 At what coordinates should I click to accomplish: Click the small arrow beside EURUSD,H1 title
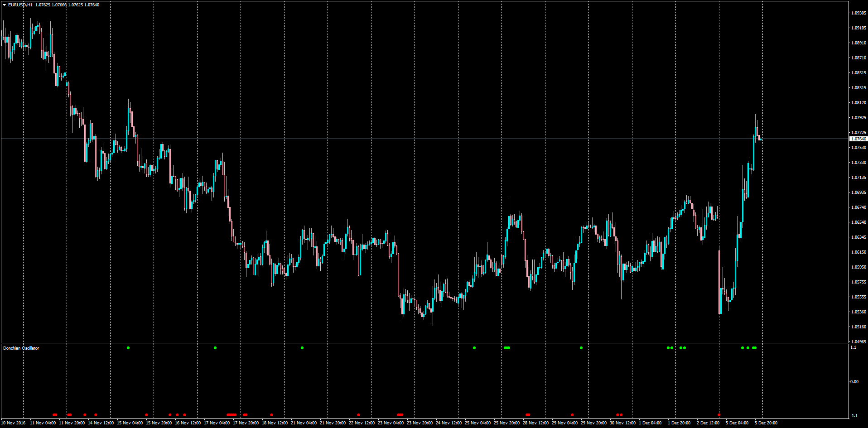4,5
